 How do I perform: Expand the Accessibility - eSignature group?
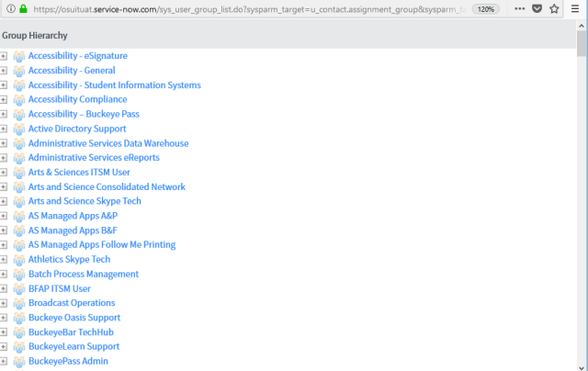click(4, 56)
